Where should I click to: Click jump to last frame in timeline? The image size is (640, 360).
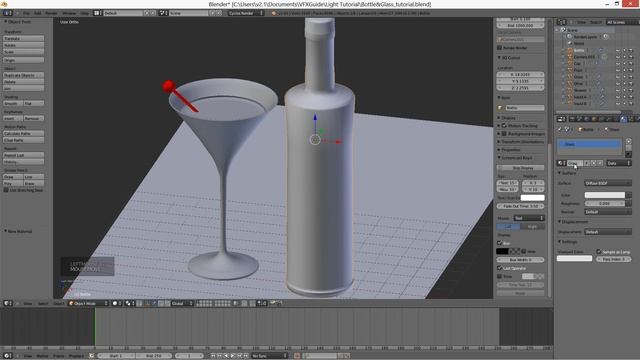[246, 356]
